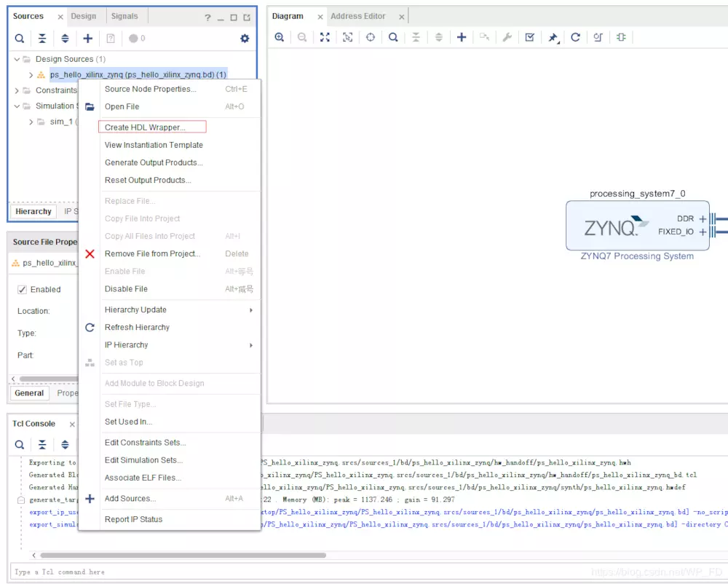Viewport: 728px width, 584px height.
Task: Collapse all in Tcl Console toolbar
Action: (x=42, y=445)
